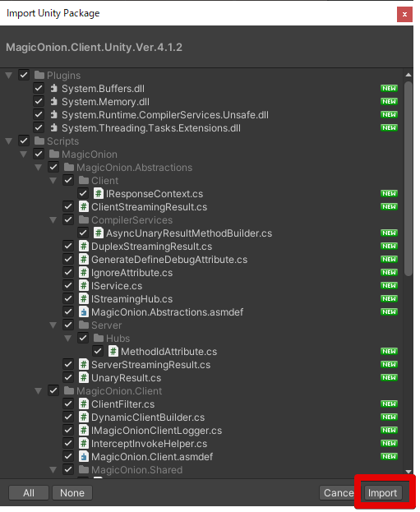Collapse the MagicOnion.Abstractions folder
Viewport: 420px width, 512px height.
pyautogui.click(x=38, y=168)
